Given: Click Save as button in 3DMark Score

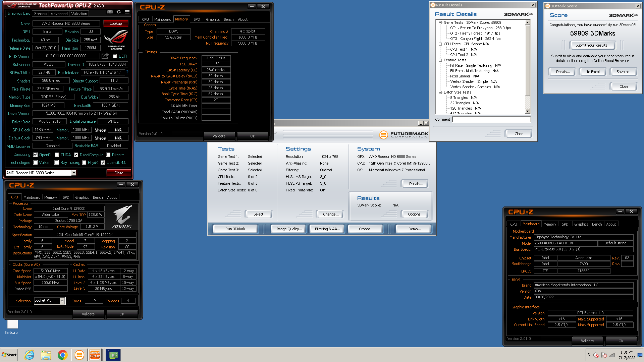Looking at the screenshot, I should (624, 72).
